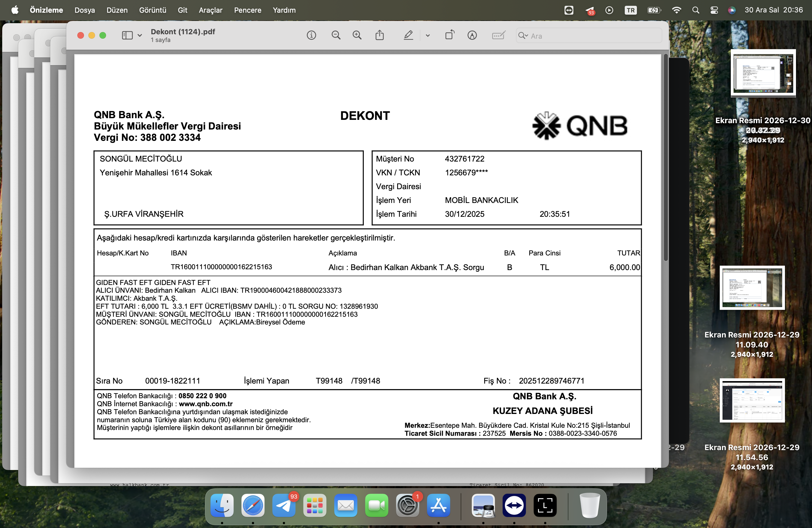Click the Fiş No 202512289746771 value
The image size is (812, 528).
pos(551,381)
